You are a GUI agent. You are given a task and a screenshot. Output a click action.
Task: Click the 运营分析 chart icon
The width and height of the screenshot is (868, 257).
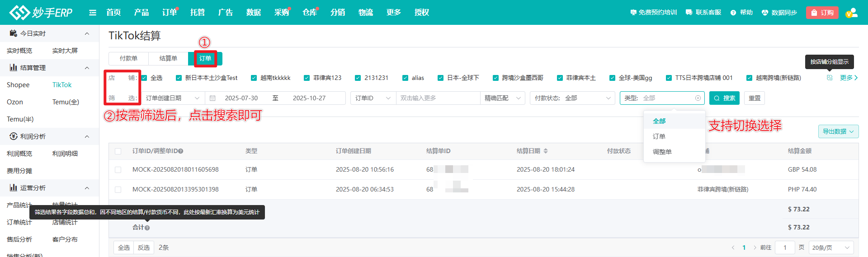coord(14,188)
